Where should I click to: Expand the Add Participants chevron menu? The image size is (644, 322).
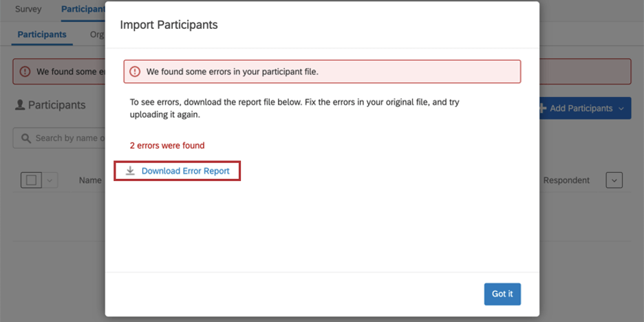622,108
